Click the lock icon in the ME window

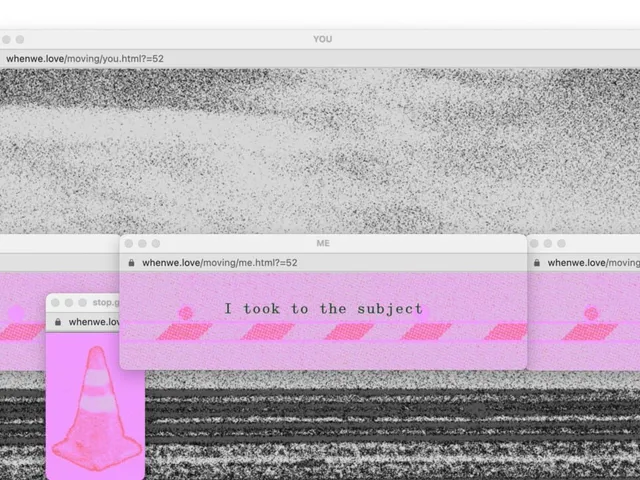click(x=131, y=263)
